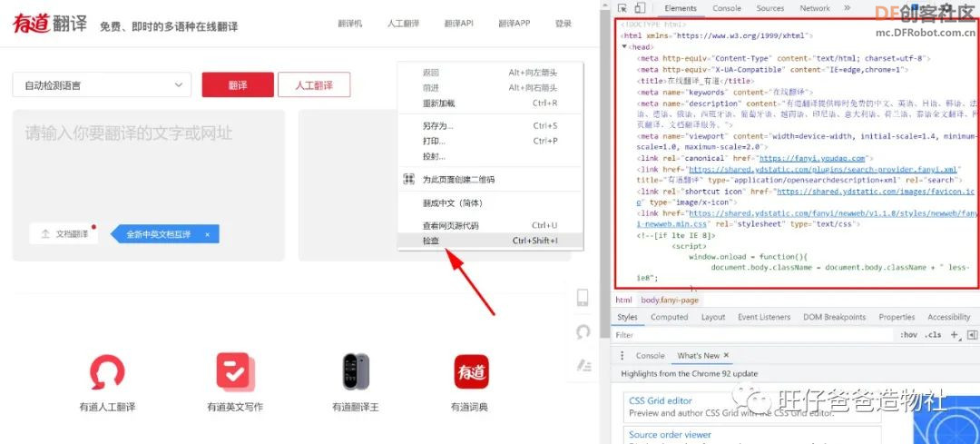Switch to the drawer Console tab
This screenshot has width=980, height=444.
pyautogui.click(x=650, y=355)
